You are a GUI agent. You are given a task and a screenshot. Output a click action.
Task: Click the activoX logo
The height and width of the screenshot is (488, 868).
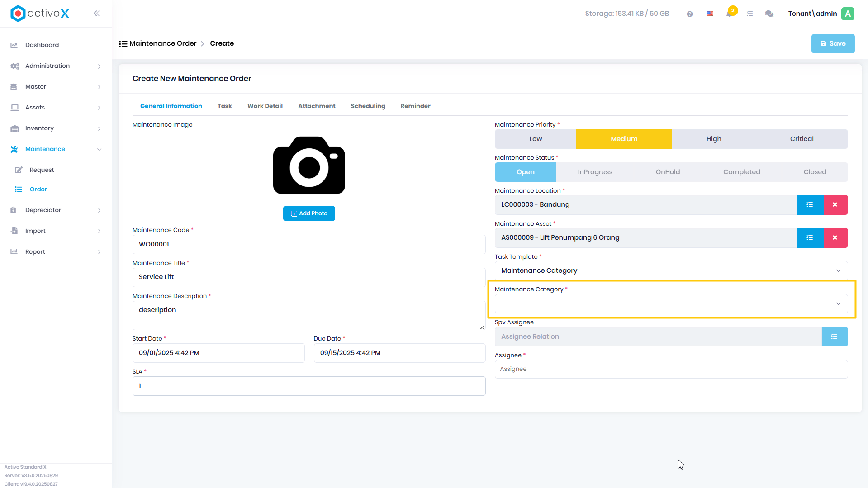pos(40,14)
